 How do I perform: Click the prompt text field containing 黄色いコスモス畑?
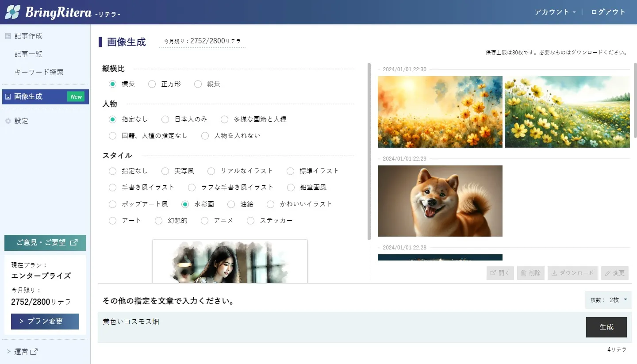pyautogui.click(x=341, y=327)
